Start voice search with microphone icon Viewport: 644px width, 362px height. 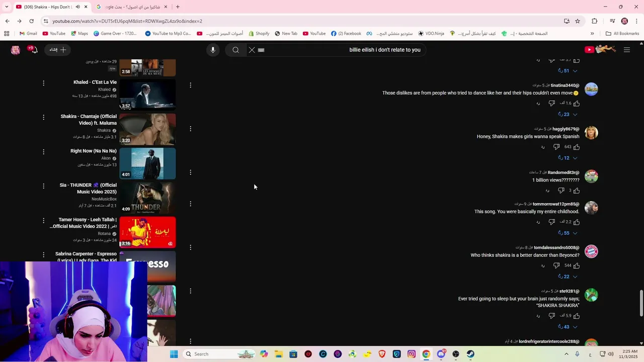point(213,50)
